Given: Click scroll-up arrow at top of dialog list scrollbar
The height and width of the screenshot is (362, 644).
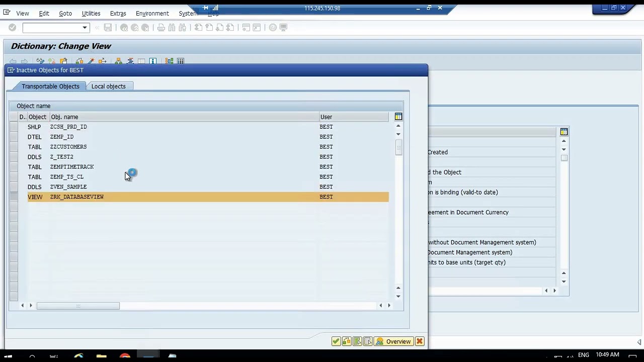Looking at the screenshot, I should [x=398, y=126].
